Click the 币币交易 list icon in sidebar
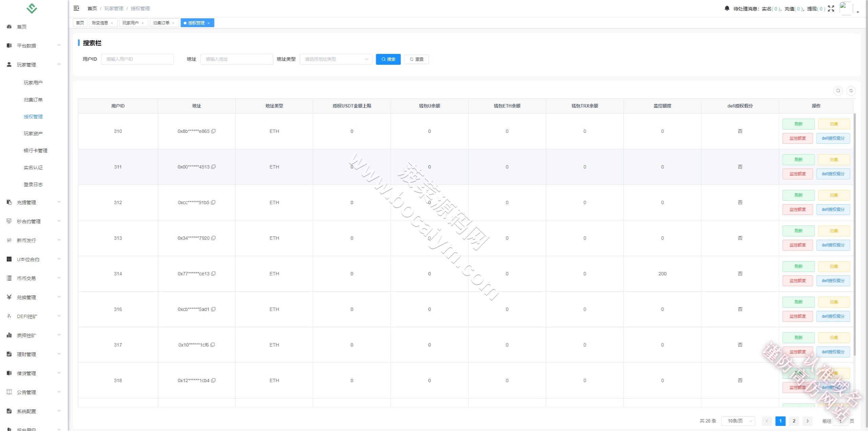The image size is (868, 431). click(x=9, y=278)
